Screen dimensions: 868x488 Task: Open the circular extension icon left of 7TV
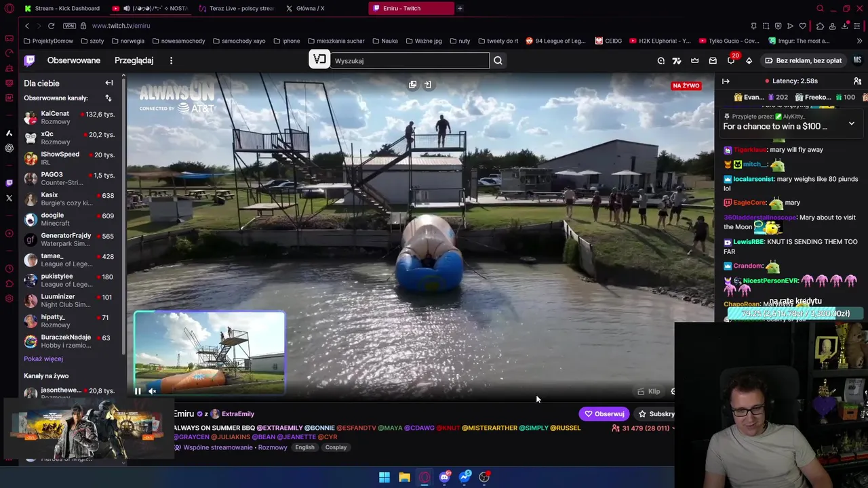click(660, 60)
